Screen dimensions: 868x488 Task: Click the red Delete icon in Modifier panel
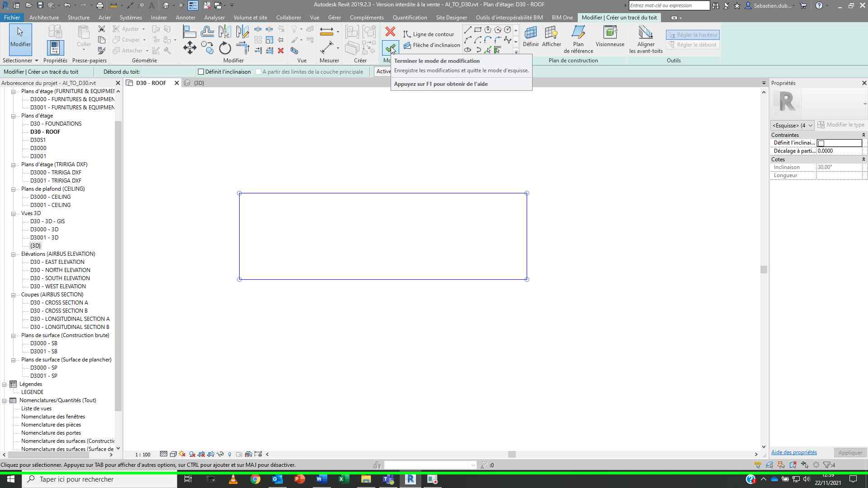coord(281,51)
